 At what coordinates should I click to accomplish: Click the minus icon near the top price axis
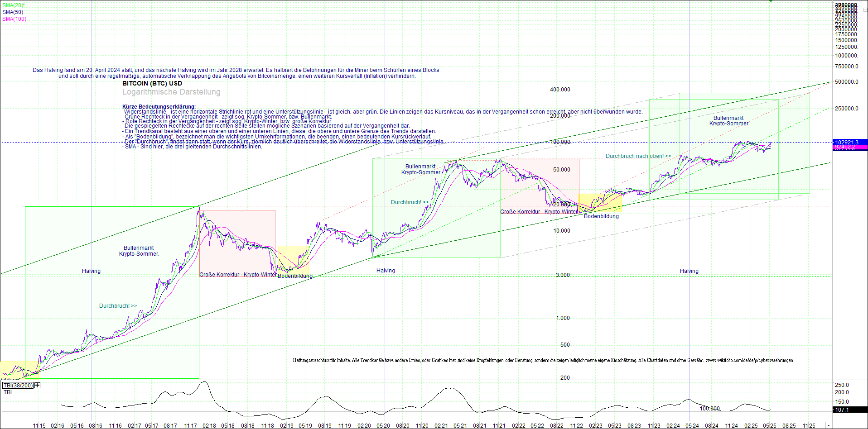tap(865, 10)
